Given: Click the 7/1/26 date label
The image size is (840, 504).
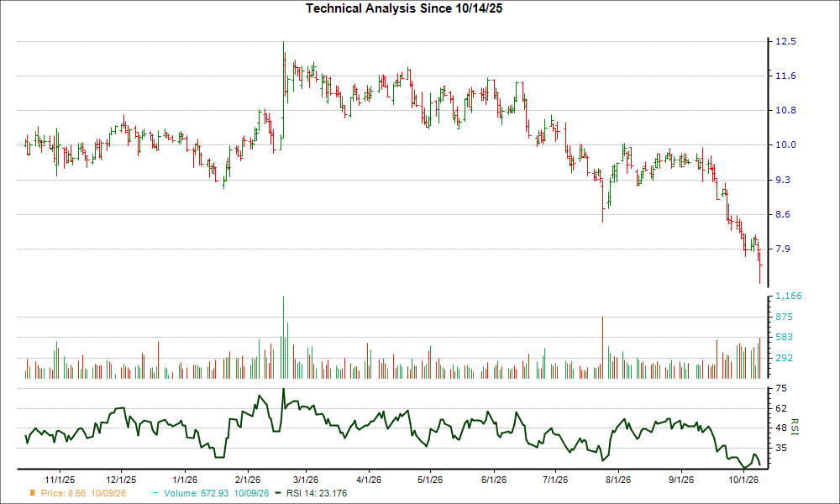Looking at the screenshot, I should click(x=555, y=480).
